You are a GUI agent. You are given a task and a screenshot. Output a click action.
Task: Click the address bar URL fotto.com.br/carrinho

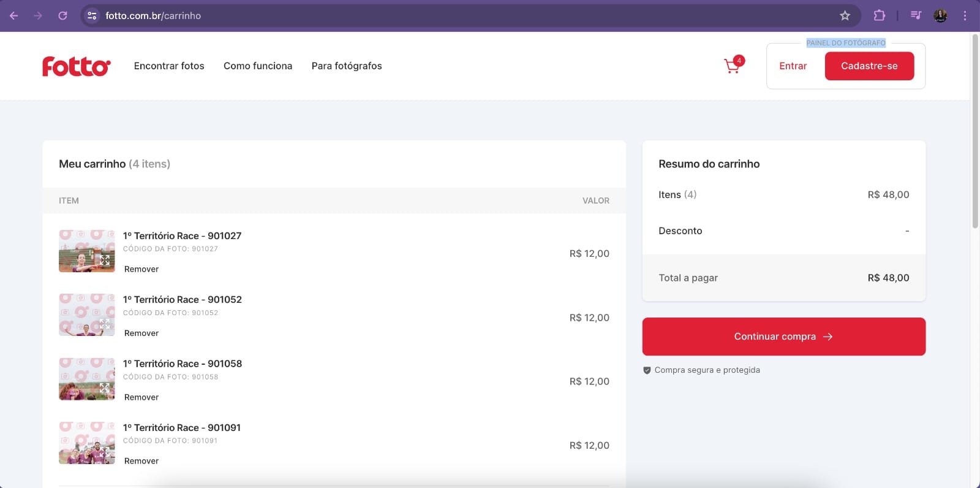(153, 15)
